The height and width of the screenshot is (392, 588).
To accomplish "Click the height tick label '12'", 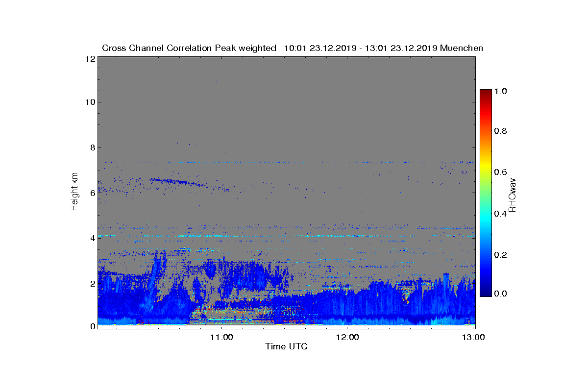I will (x=89, y=59).
